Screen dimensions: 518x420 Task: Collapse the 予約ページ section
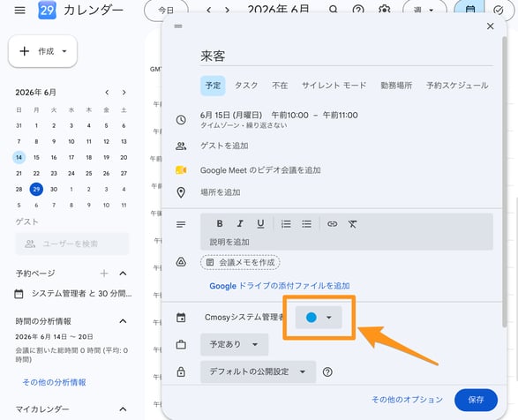coord(123,274)
